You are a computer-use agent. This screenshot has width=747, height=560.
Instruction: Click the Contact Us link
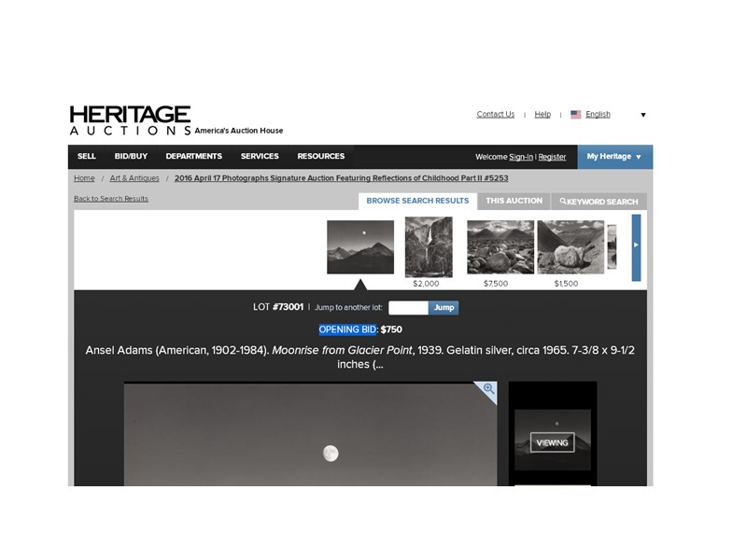pyautogui.click(x=496, y=114)
